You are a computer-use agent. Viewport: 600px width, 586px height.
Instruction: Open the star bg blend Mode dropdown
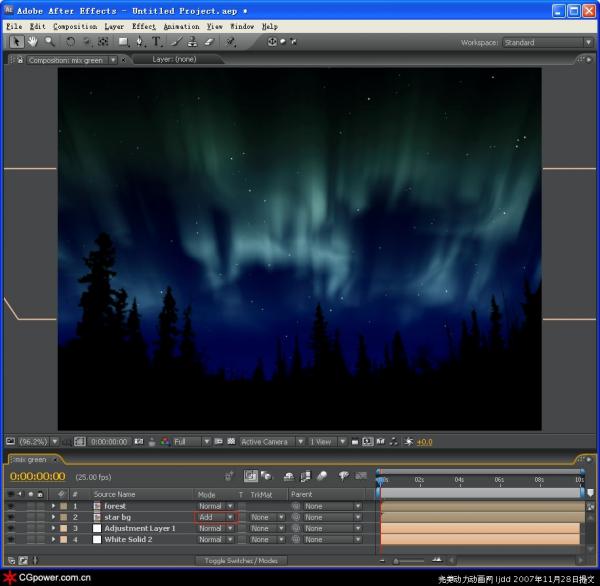click(x=216, y=517)
